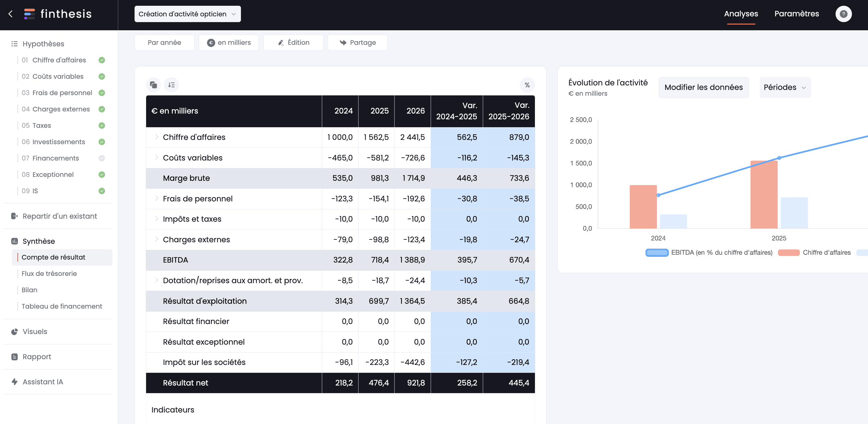Click the Hypothèses list icon
Viewport: 868px width, 424px height.
pyautogui.click(x=15, y=44)
